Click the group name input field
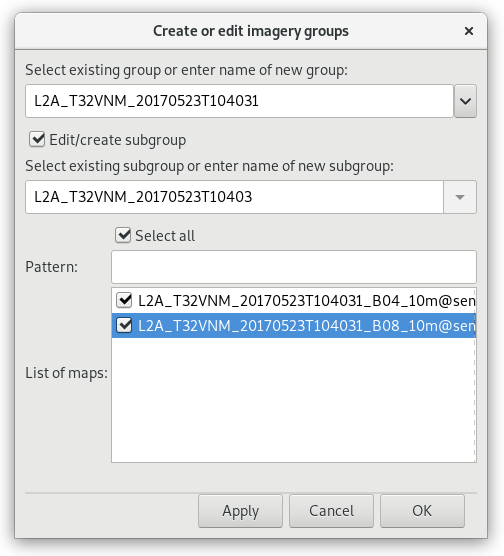The image size is (504, 556). pos(239,101)
